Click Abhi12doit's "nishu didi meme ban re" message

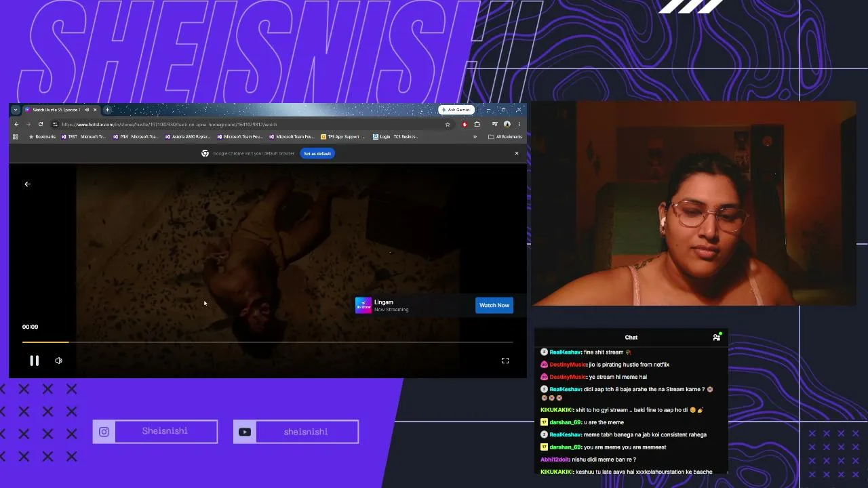(588, 460)
